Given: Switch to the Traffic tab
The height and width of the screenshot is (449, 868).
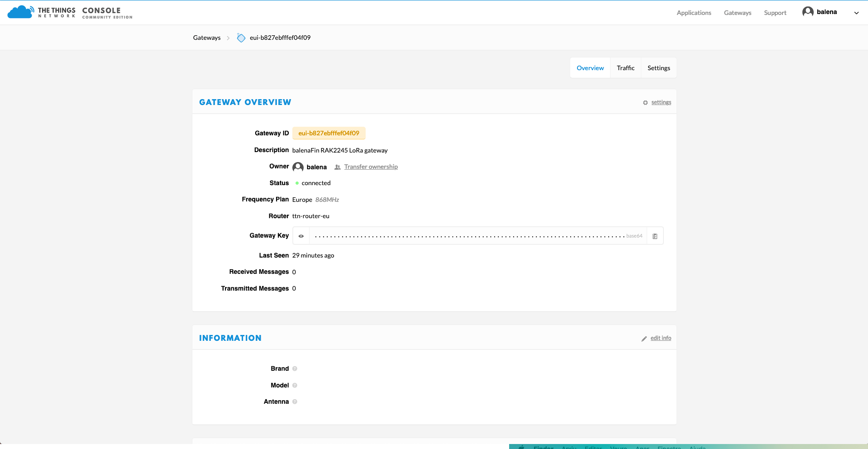Looking at the screenshot, I should (x=625, y=67).
